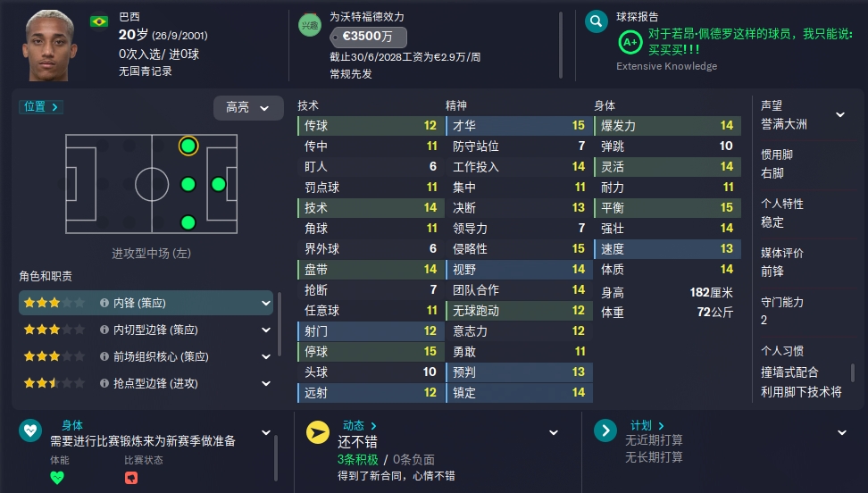Expand the 内锋 (策应) role row
This screenshot has height=493, width=868.
(146, 303)
